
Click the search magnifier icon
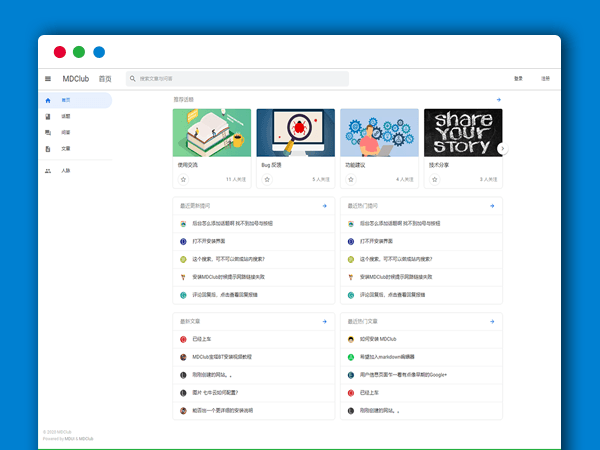tap(132, 78)
